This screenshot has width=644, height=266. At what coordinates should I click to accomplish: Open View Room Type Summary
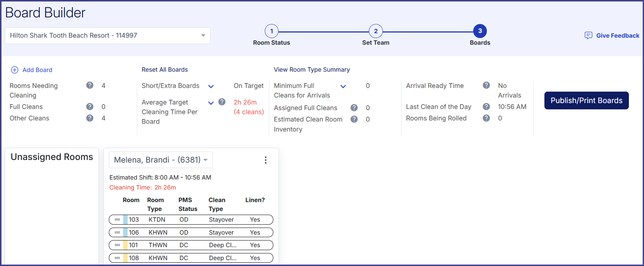[x=312, y=69]
